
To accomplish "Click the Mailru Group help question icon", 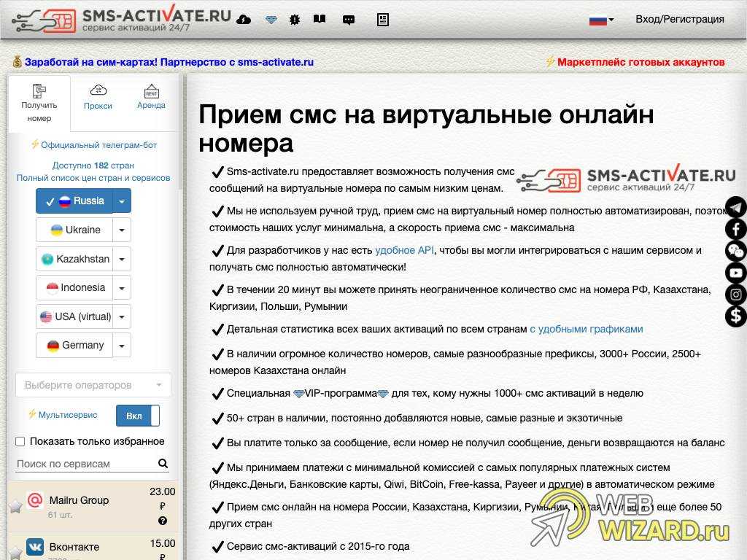I will pyautogui.click(x=163, y=521).
